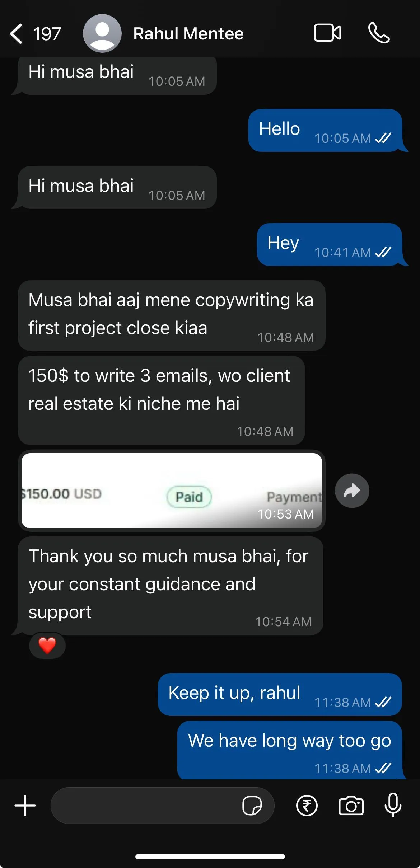420x868 pixels.
Task: Forward the $150.00 USD payment image
Action: click(352, 491)
